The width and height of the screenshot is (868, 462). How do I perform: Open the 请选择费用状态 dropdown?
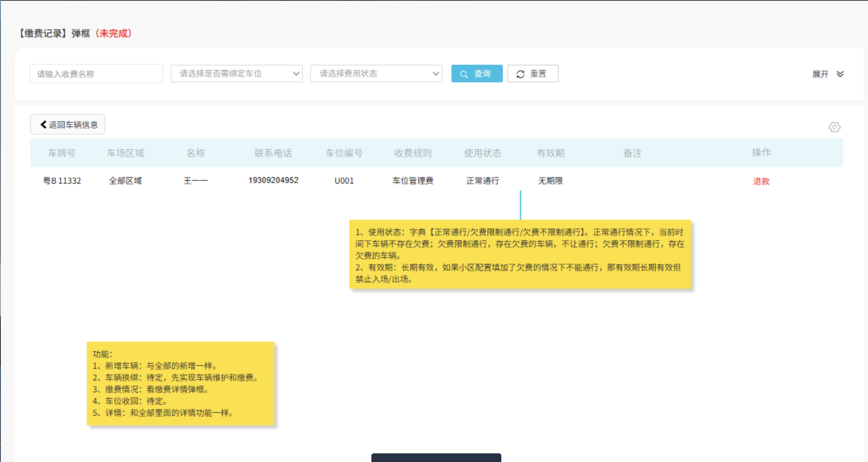coord(376,74)
